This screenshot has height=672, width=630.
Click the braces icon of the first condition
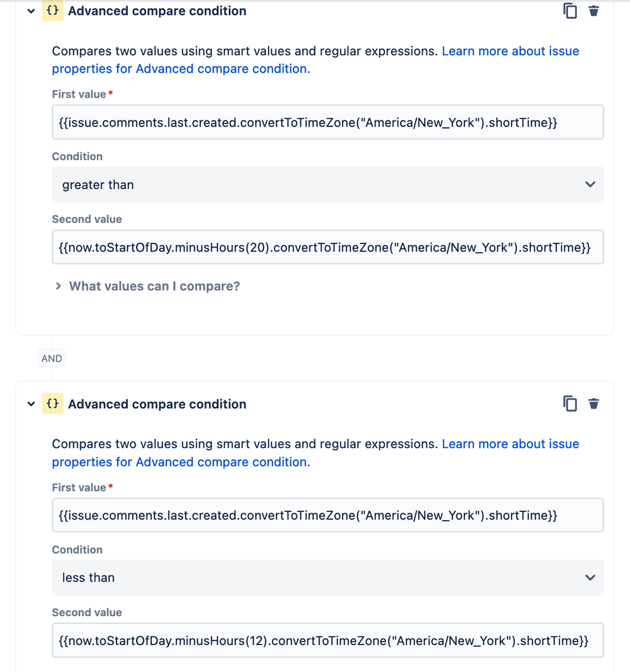53,11
